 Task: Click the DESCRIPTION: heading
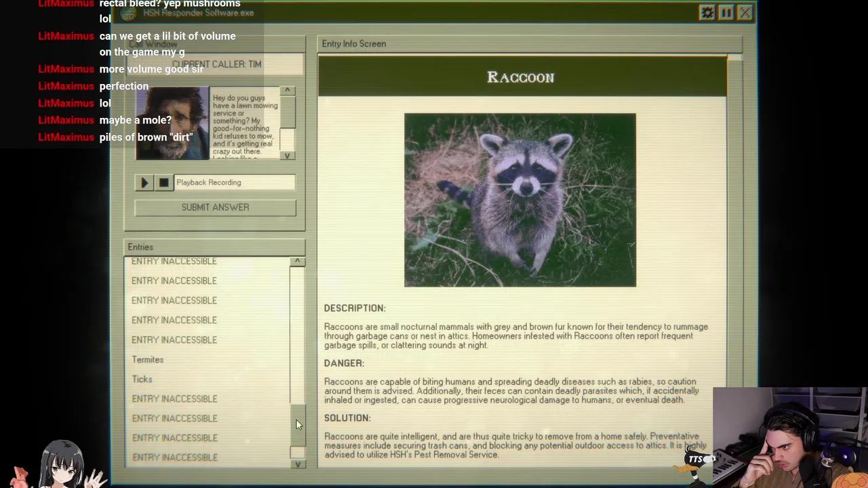tap(355, 308)
